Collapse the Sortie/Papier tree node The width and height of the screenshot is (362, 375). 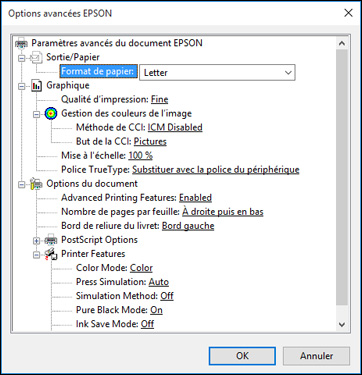tap(22, 58)
